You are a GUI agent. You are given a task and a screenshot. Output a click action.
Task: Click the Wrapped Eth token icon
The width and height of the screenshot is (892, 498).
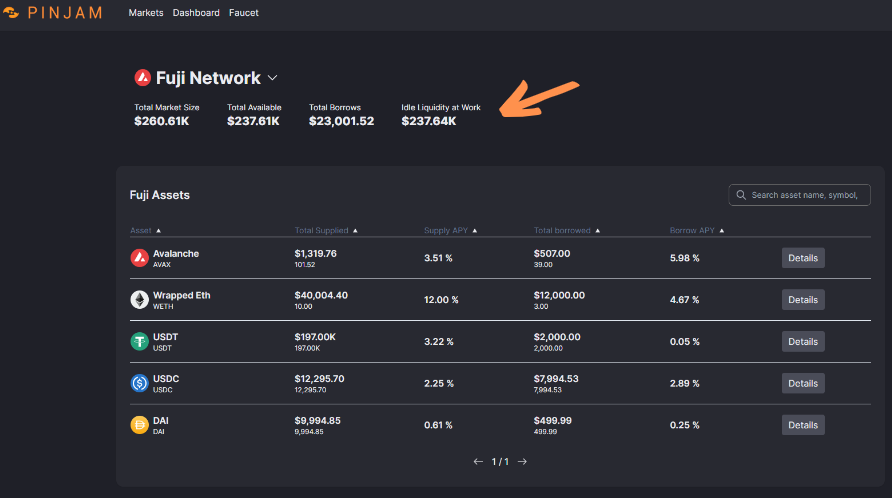click(x=140, y=299)
